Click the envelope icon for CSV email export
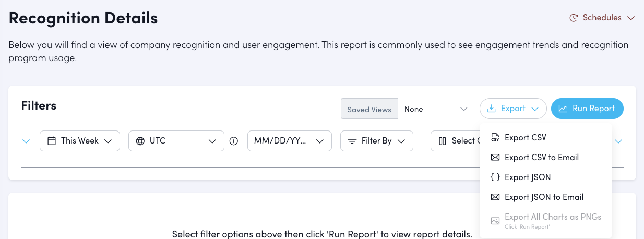The image size is (644, 239). pyautogui.click(x=495, y=158)
